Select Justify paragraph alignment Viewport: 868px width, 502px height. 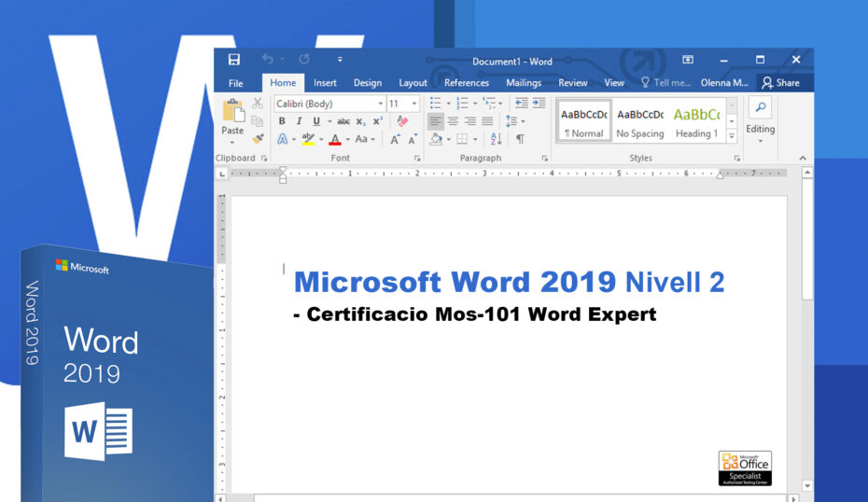point(487,121)
